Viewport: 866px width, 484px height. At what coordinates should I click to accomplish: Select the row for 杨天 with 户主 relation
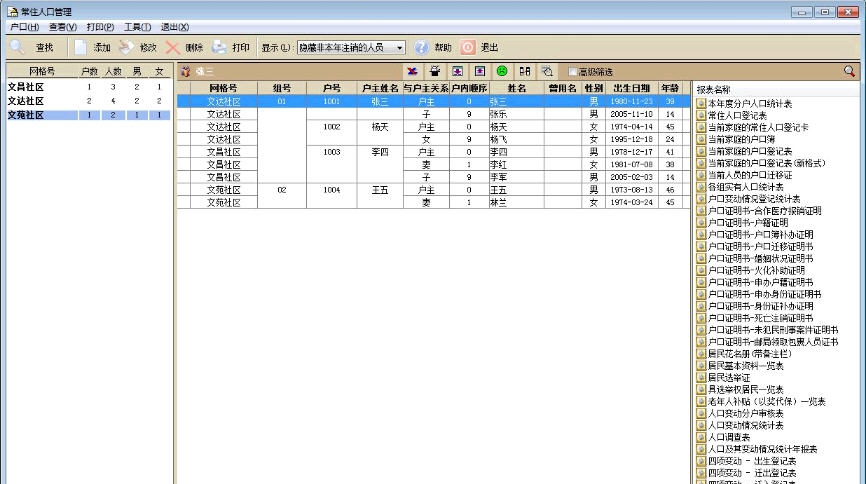434,127
